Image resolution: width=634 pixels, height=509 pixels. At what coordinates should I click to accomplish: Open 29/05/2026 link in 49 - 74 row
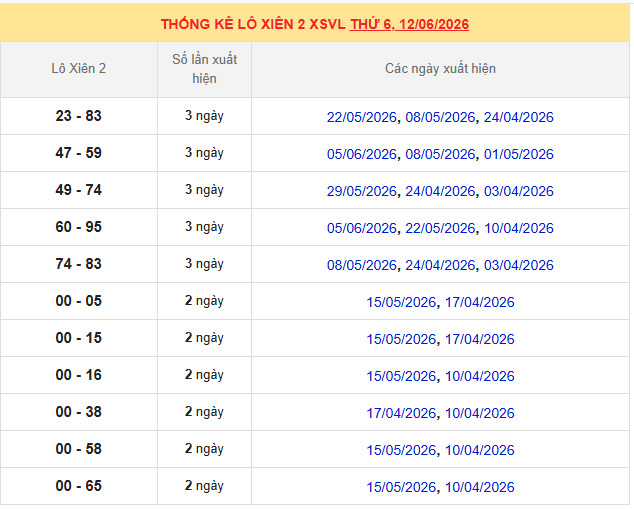[361, 191]
